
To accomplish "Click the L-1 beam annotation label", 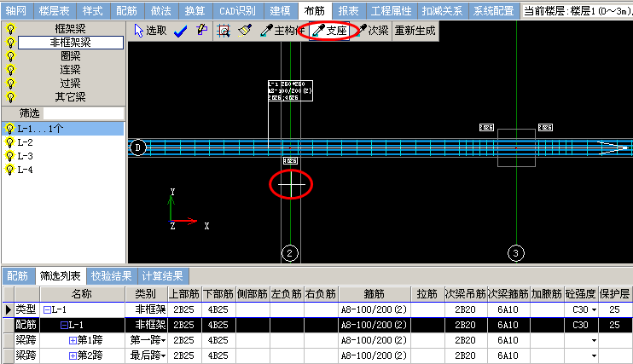I will tap(290, 91).
